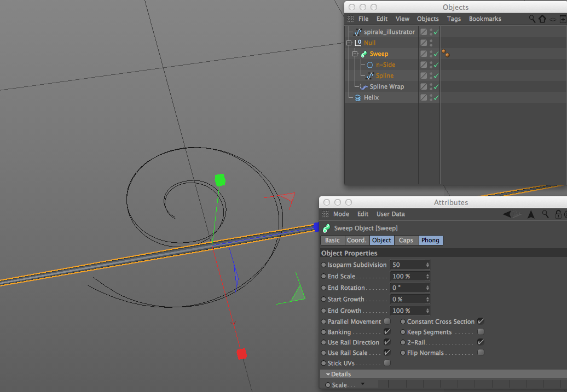The height and width of the screenshot is (392, 567).
Task: Switch to the Caps tab
Action: [406, 240]
